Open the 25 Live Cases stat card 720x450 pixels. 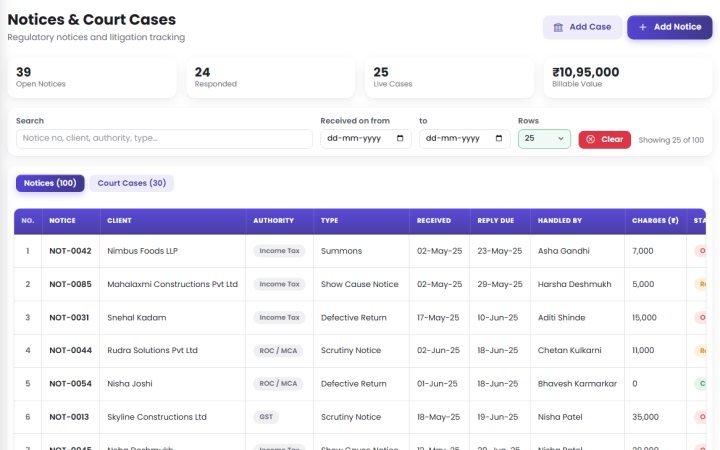click(x=449, y=78)
